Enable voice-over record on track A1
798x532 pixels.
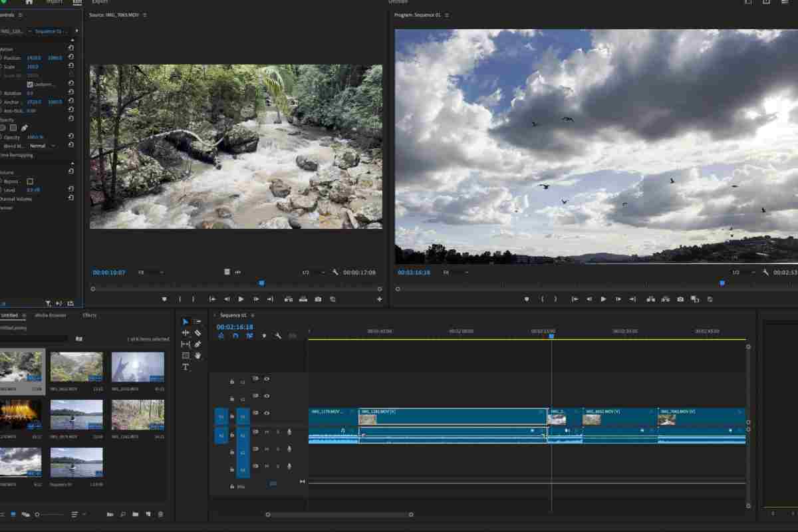289,432
